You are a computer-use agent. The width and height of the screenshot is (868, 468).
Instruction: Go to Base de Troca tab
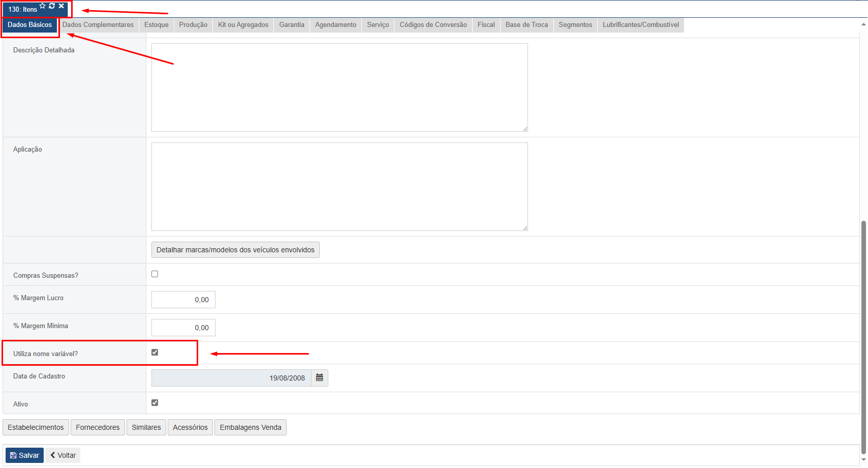[x=527, y=25]
